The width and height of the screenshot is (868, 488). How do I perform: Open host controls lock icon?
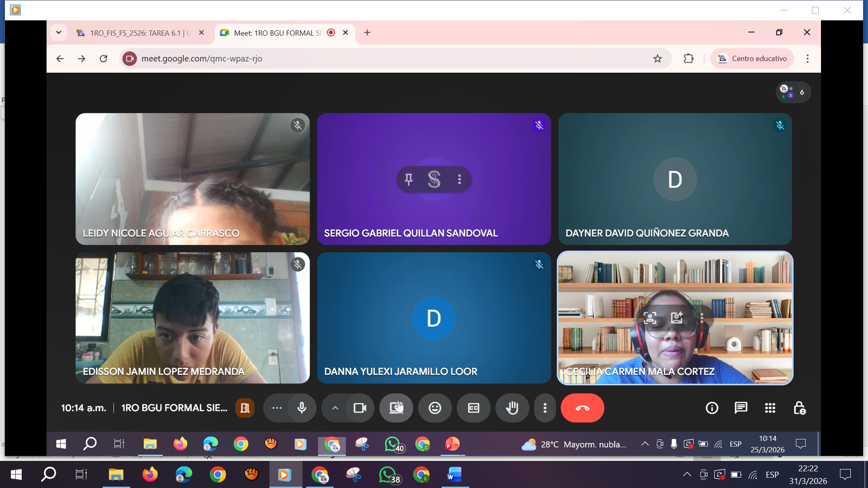(799, 408)
